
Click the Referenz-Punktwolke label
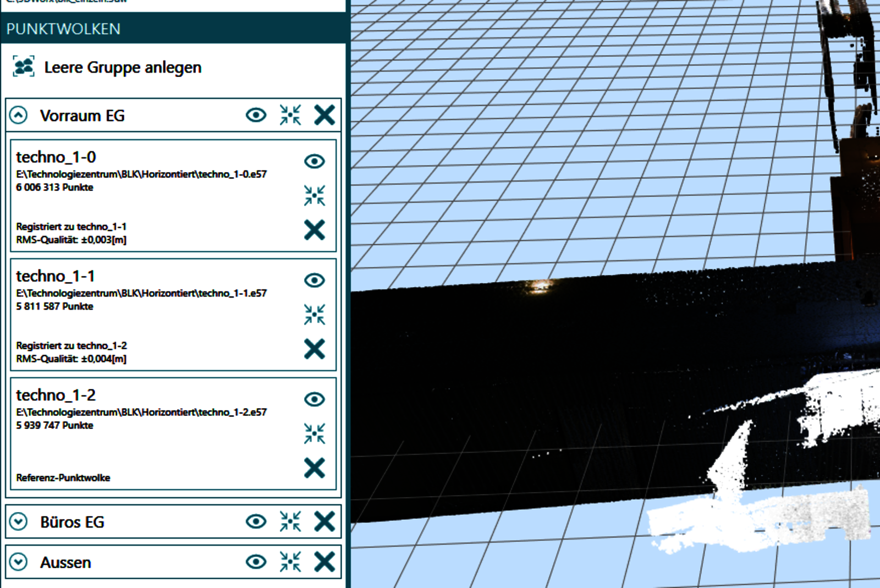pos(63,478)
